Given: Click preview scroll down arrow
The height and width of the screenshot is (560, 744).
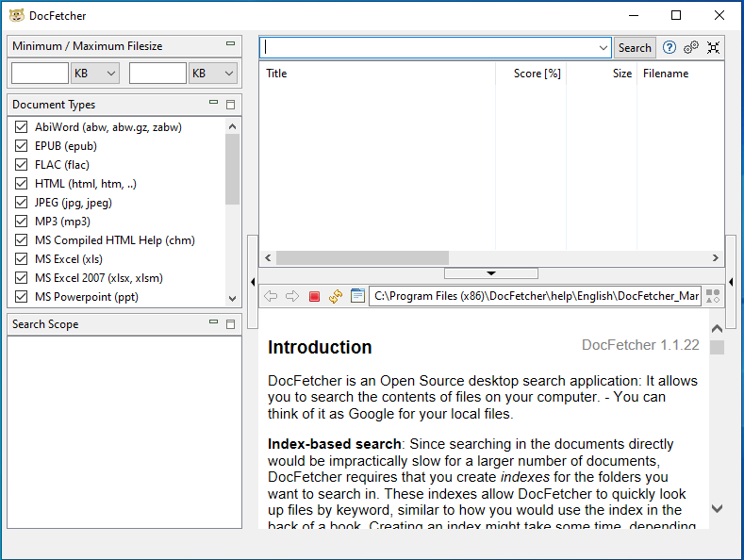Looking at the screenshot, I should [717, 508].
